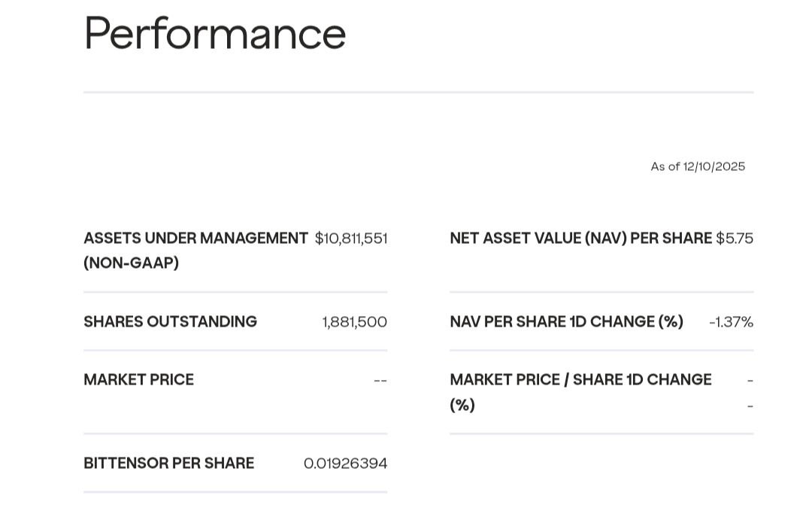Select the -1.37% change value
812x517 pixels.
coord(731,322)
